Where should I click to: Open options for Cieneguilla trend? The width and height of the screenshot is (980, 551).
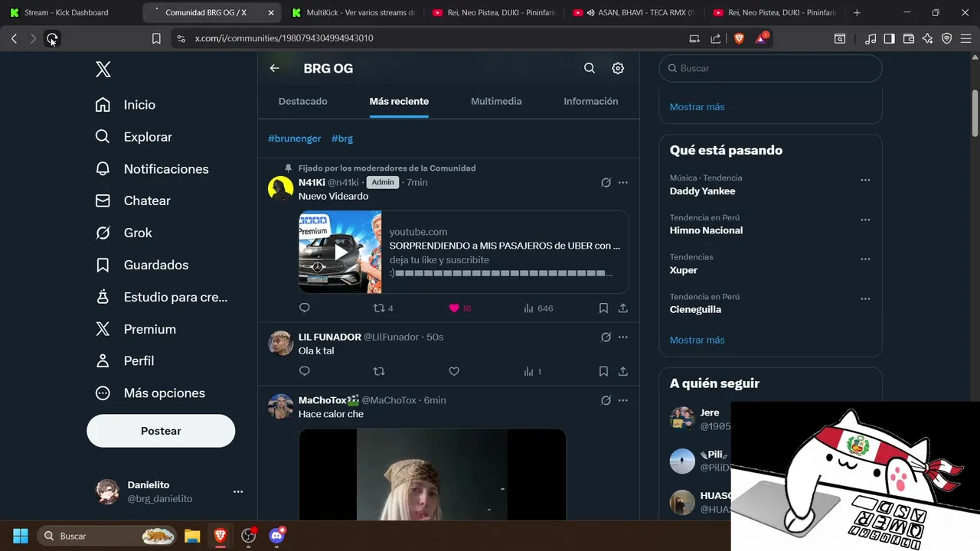click(865, 299)
